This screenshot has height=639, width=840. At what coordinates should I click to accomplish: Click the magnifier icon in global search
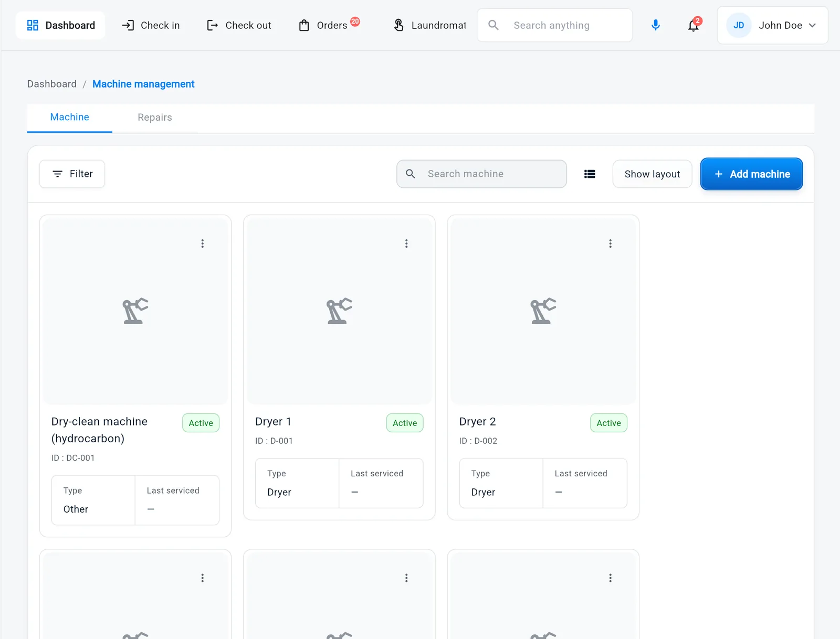493,25
